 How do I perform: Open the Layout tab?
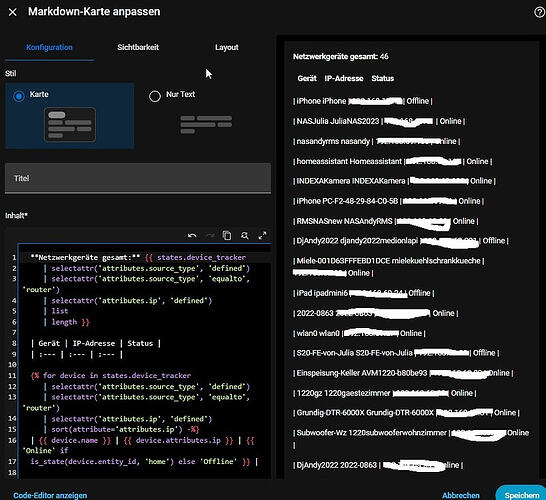point(227,47)
